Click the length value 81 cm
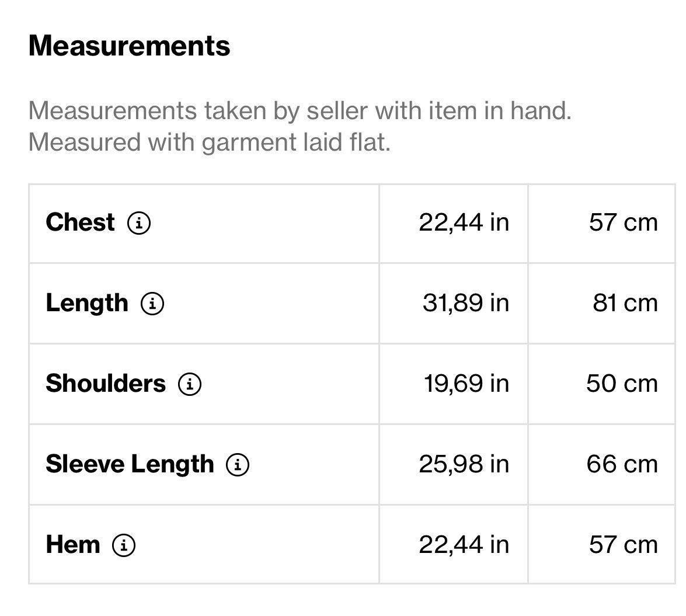Screen dimensions: 686x616 (x=626, y=303)
